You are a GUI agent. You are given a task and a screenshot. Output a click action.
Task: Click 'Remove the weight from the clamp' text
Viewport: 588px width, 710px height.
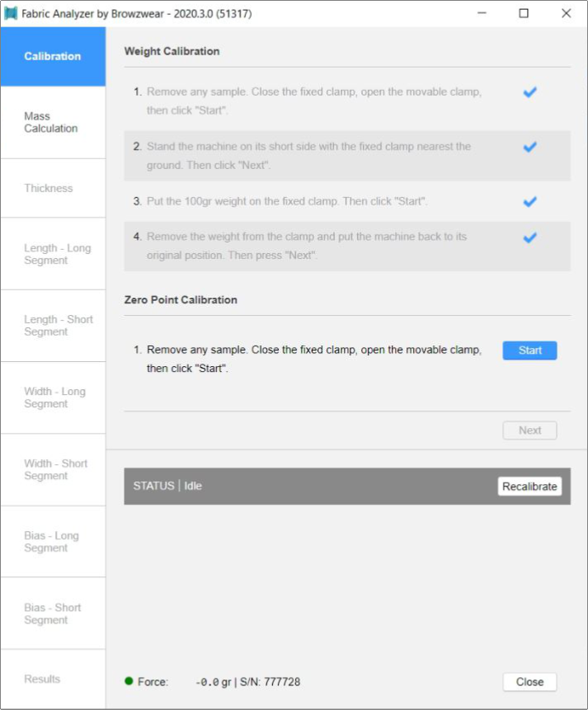[307, 246]
